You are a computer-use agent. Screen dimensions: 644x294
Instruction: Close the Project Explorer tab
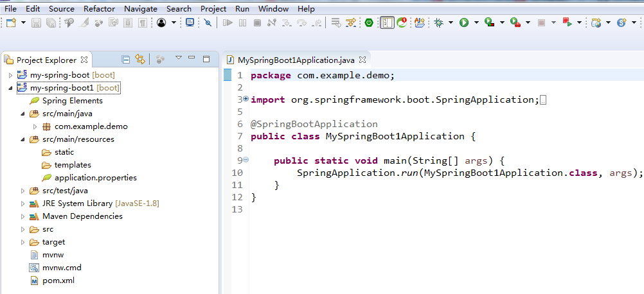coord(84,60)
